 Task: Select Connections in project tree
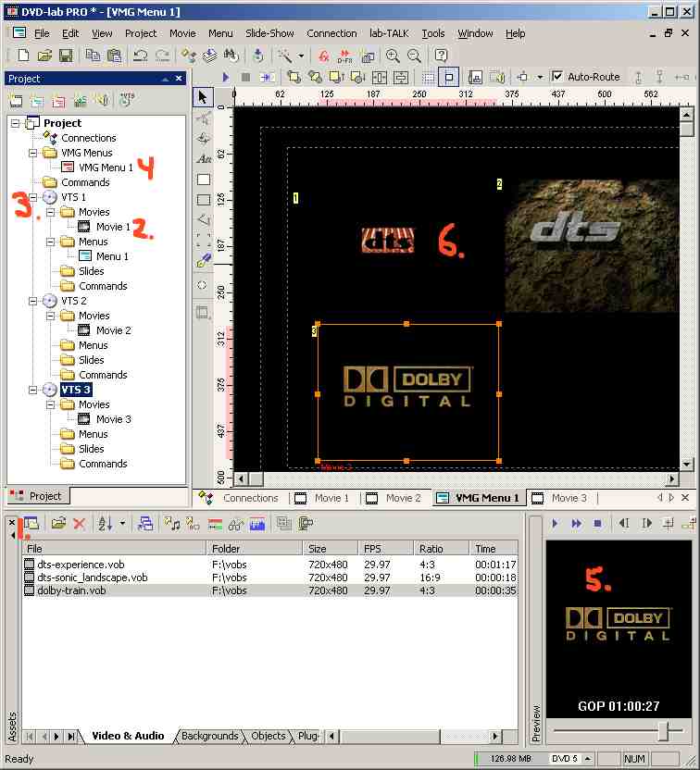coord(88,138)
